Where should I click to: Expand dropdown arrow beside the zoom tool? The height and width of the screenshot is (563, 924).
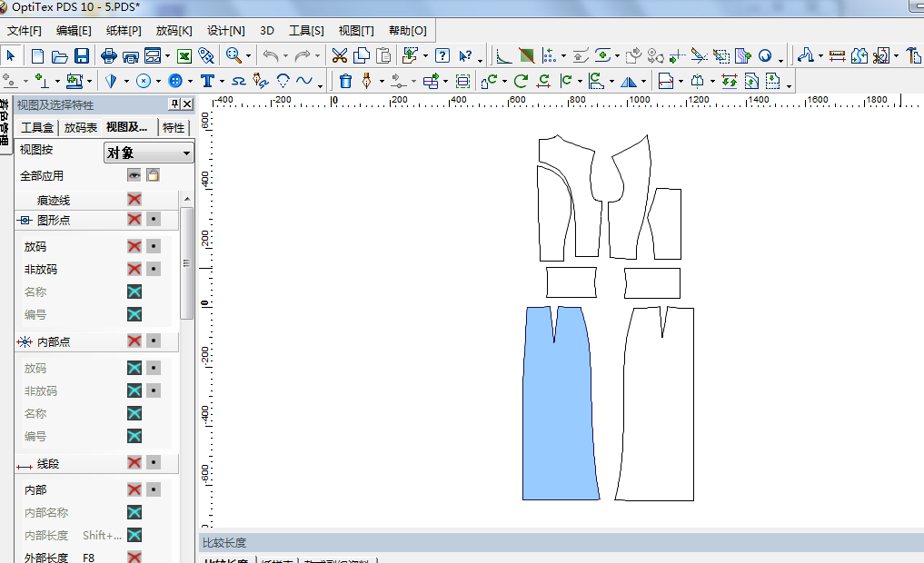pyautogui.click(x=249, y=56)
